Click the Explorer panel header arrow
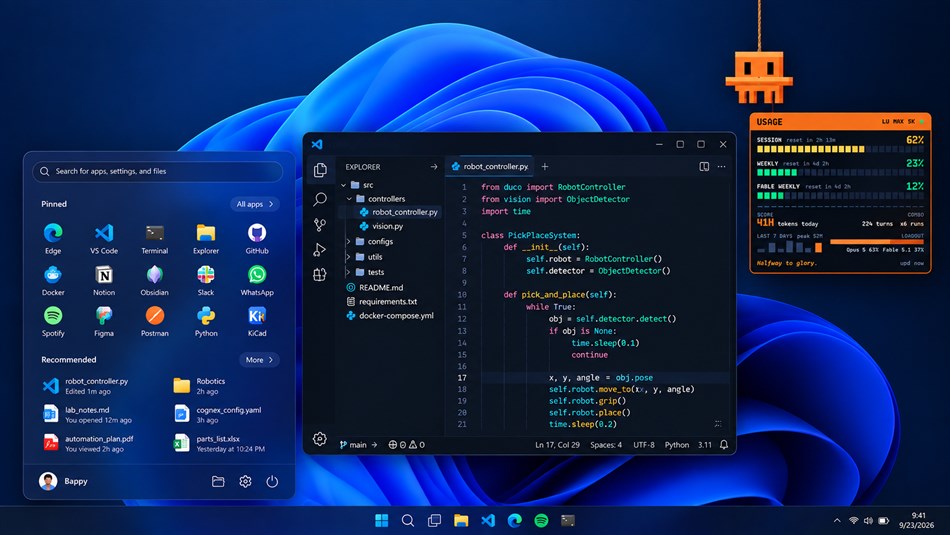The width and height of the screenshot is (950, 535). click(x=433, y=167)
